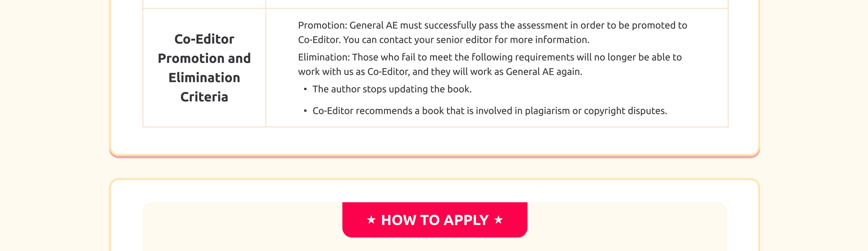Select the Co-Editor Promotion and Elimination Criteria header
This screenshot has width=868, height=251.
point(204,68)
